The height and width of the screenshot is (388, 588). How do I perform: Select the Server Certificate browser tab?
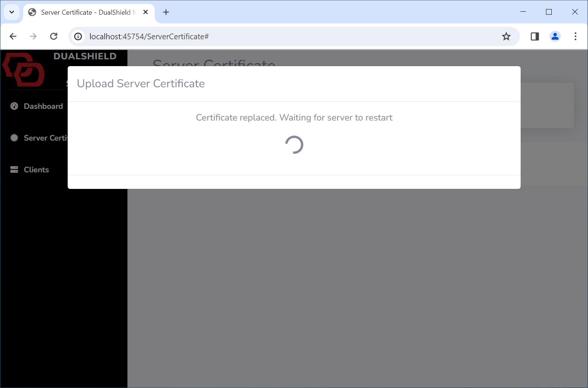pos(89,12)
